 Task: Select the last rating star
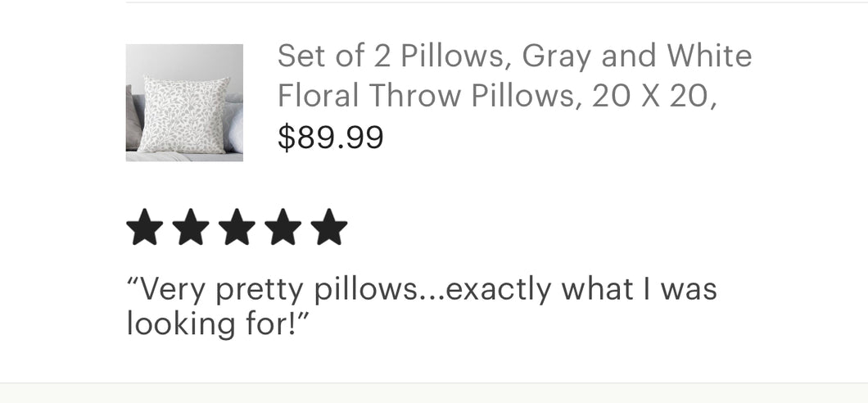click(x=328, y=228)
